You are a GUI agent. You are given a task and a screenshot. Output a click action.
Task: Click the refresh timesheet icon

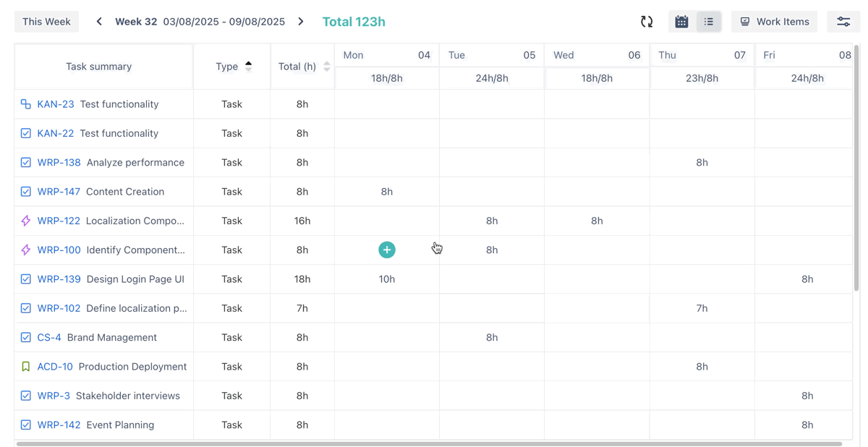(647, 22)
